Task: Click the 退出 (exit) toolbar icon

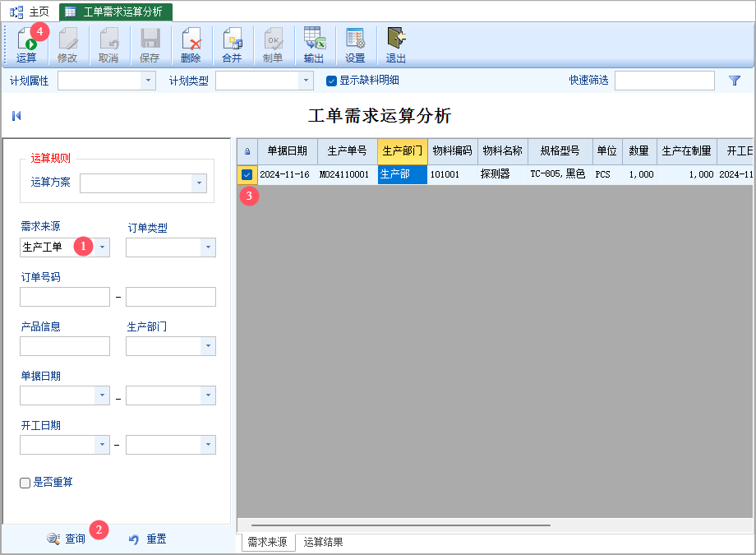Action: coord(396,44)
